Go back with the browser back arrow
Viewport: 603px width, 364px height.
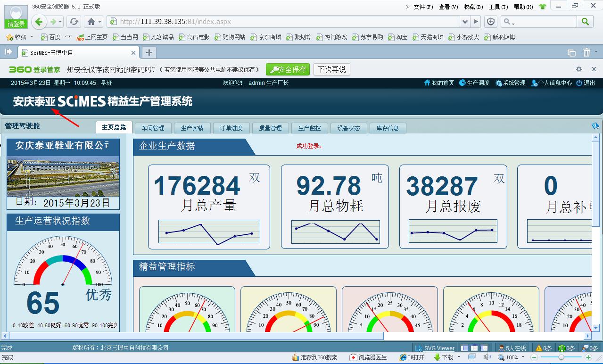pyautogui.click(x=39, y=21)
